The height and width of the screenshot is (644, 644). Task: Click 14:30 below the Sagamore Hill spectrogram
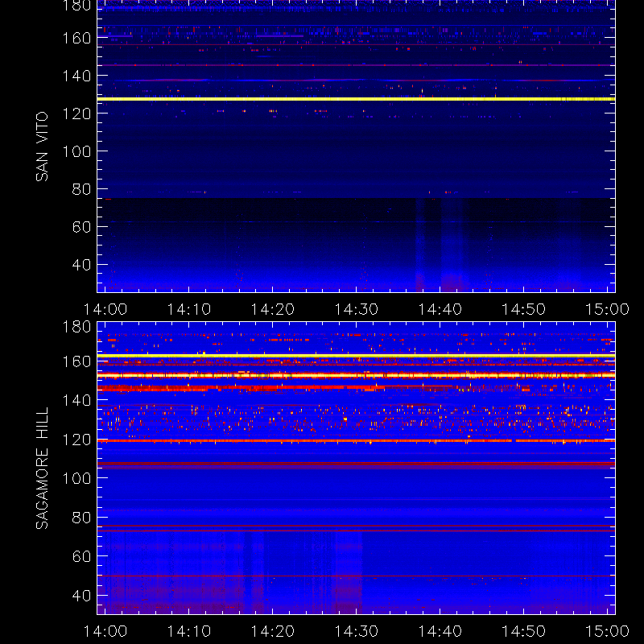tap(357, 631)
